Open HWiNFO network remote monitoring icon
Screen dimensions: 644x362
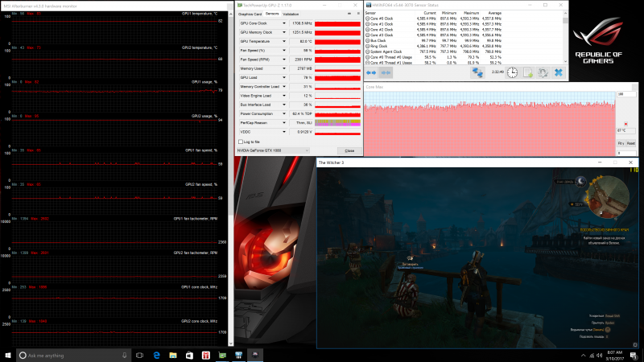pyautogui.click(x=477, y=72)
